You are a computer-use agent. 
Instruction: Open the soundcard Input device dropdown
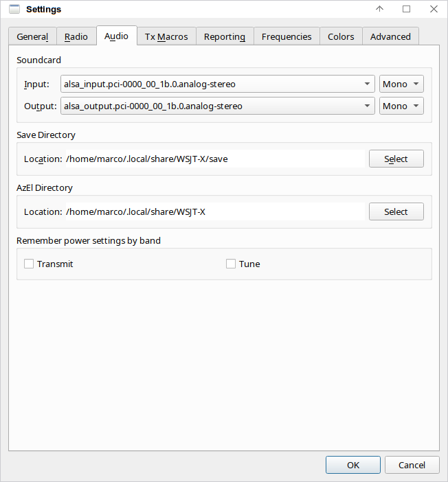(x=218, y=84)
